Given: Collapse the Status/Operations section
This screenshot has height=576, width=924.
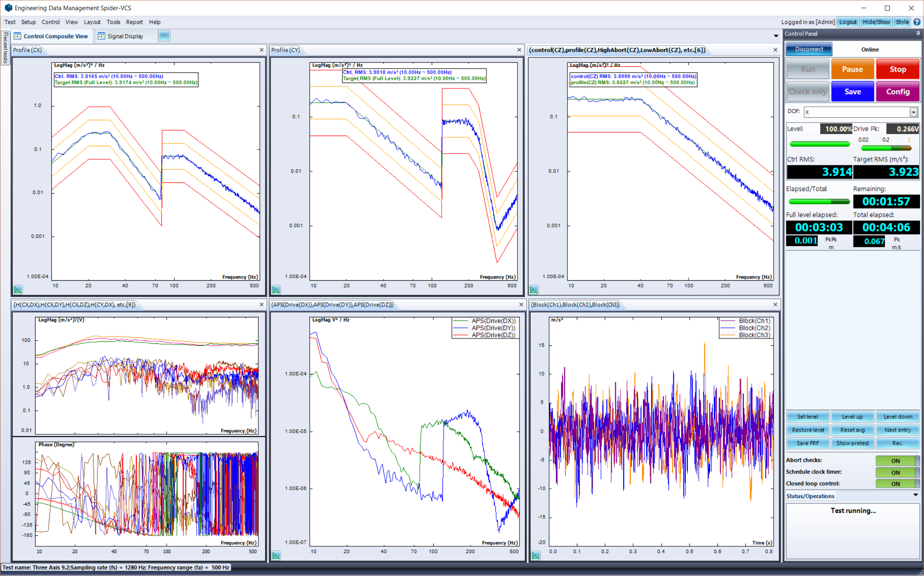Looking at the screenshot, I should tap(915, 495).
